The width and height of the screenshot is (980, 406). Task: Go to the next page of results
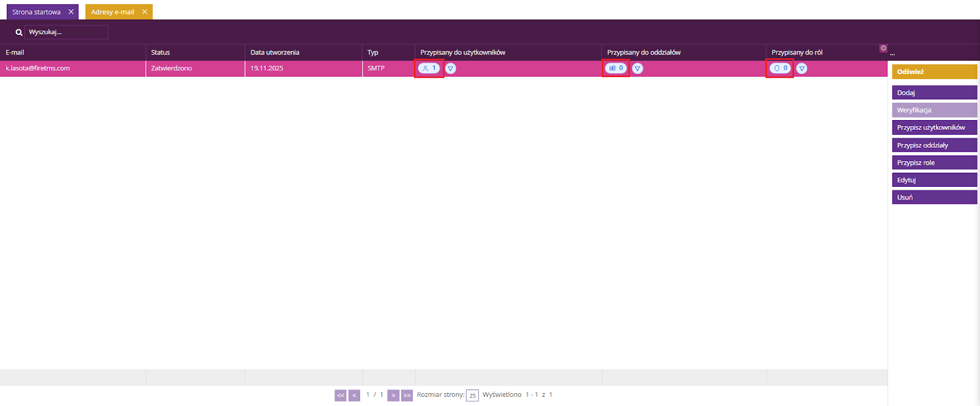pos(393,396)
